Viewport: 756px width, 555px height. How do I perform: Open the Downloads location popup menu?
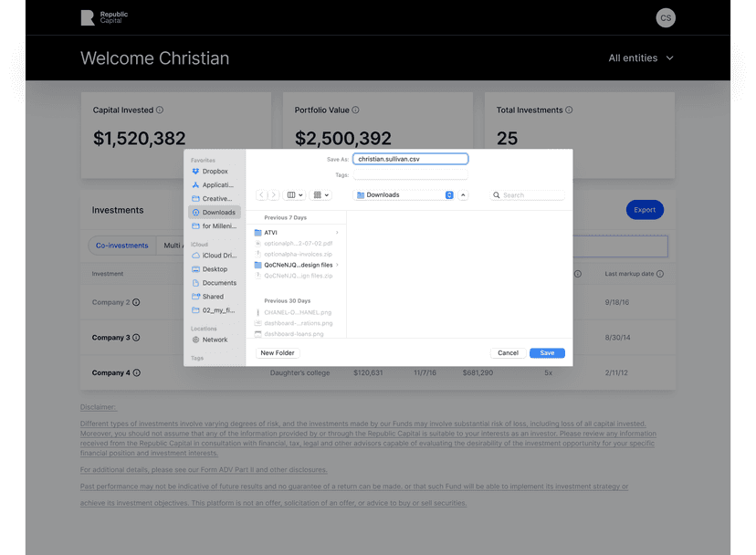pyautogui.click(x=404, y=195)
